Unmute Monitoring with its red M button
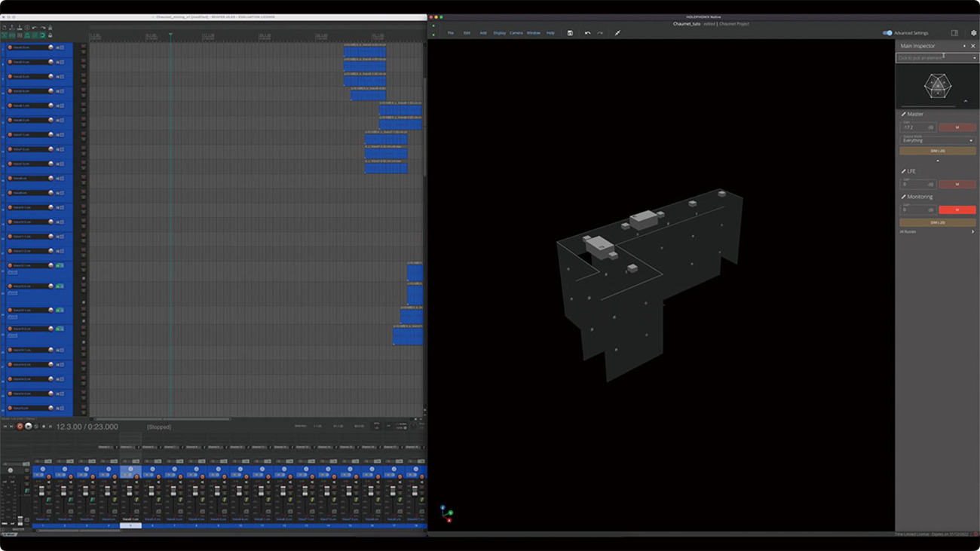Screen dimensions: 980x551 click(957, 210)
